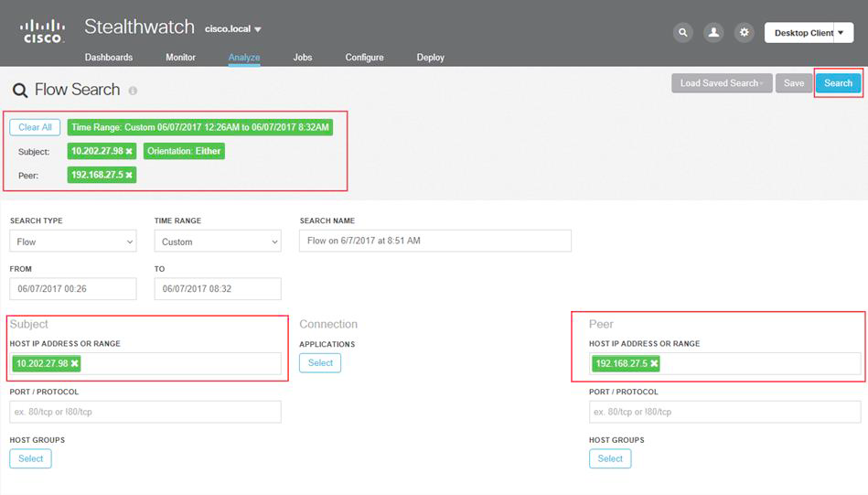This screenshot has height=495, width=868.
Task: Click the Flow Search info icon
Action: (133, 91)
